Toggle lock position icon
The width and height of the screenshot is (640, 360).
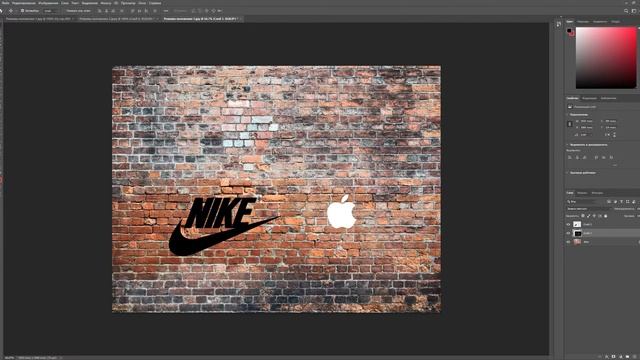tap(594, 216)
